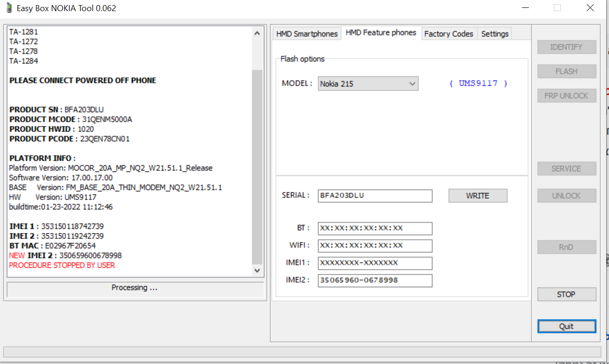The height and width of the screenshot is (364, 609).
Task: Click the "BT MAC : E02967F20654" log line
Action: (x=53, y=246)
